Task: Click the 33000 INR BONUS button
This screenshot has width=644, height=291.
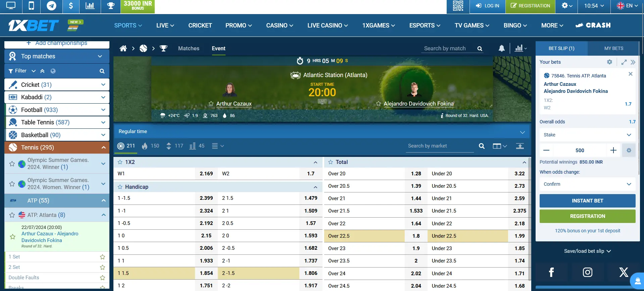Action: point(138,6)
